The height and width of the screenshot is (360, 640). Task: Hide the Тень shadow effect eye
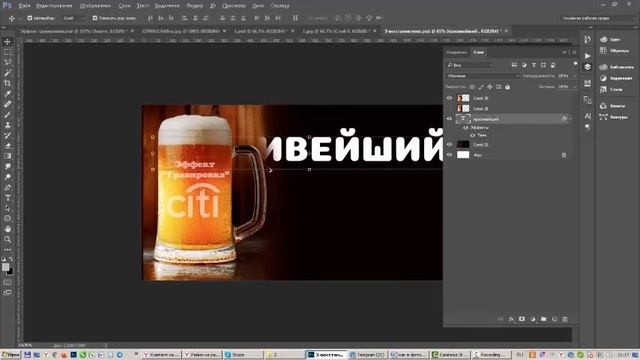click(x=473, y=135)
